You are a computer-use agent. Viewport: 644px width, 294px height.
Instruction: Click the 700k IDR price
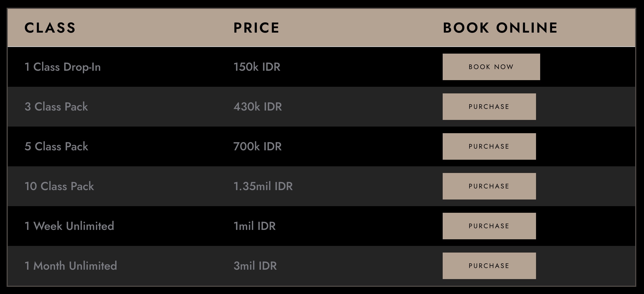pyautogui.click(x=257, y=146)
